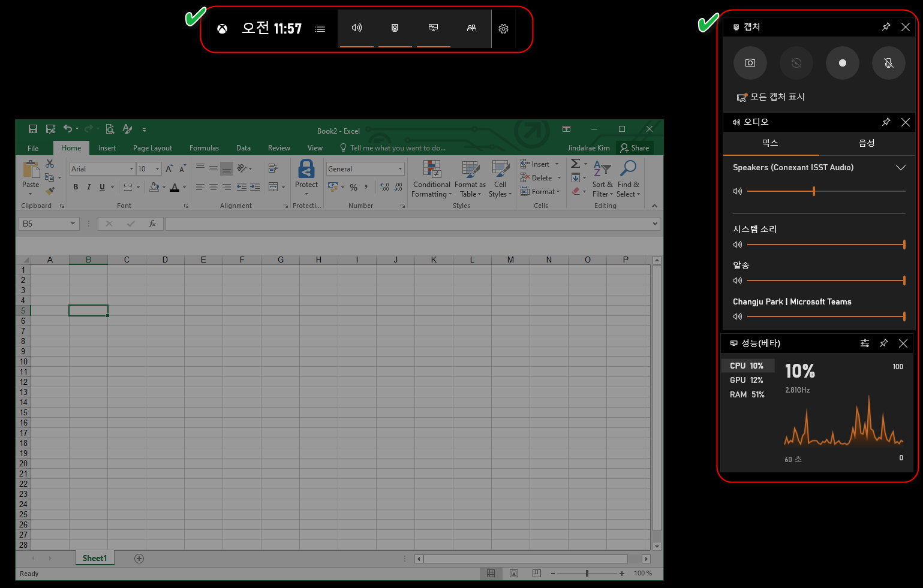Adjust the Microsoft Teams volume slider
Viewport: 923px width, 588px height.
coord(826,316)
